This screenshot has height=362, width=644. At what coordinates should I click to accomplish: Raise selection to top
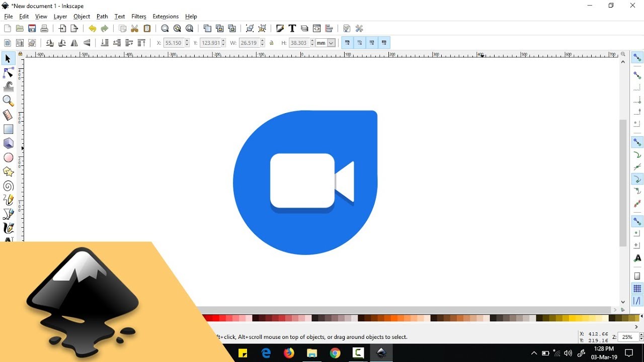point(142,43)
